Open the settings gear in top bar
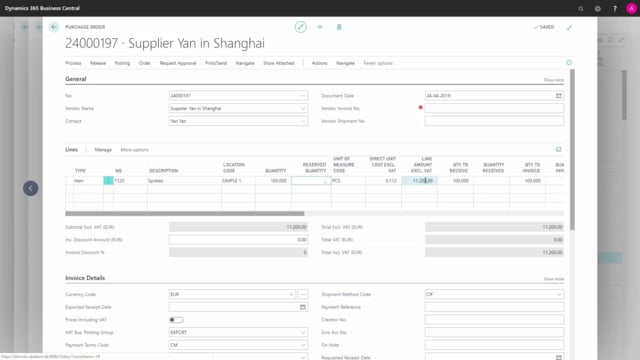 pyautogui.click(x=598, y=8)
